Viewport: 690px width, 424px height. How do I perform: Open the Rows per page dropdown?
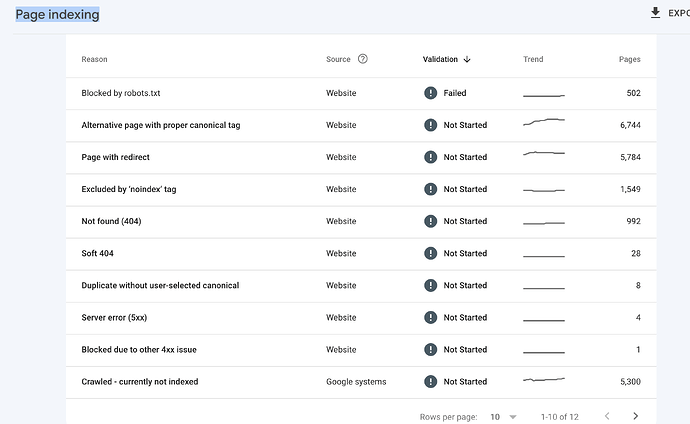(x=500, y=415)
